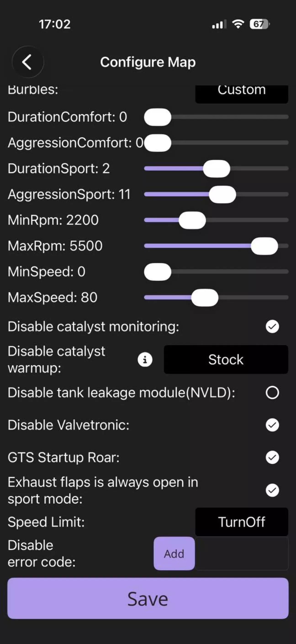Tap the catalyst warmup info icon

click(x=145, y=360)
